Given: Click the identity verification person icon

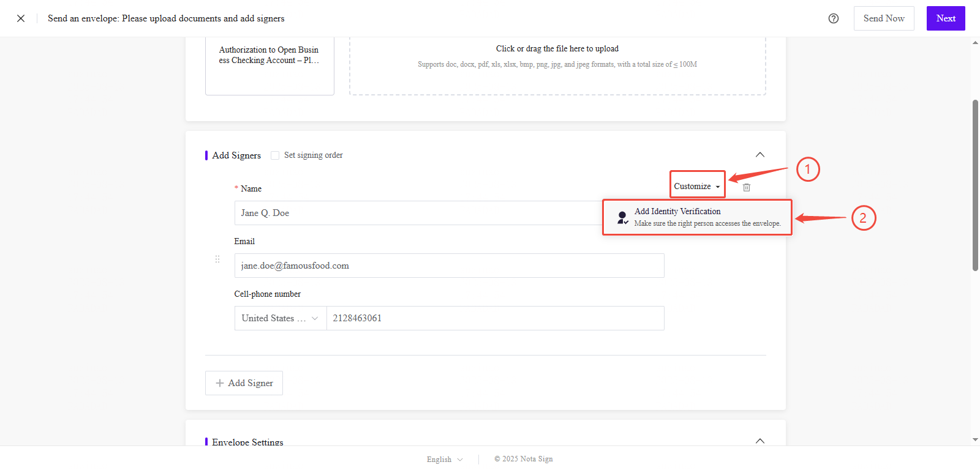Looking at the screenshot, I should point(622,217).
